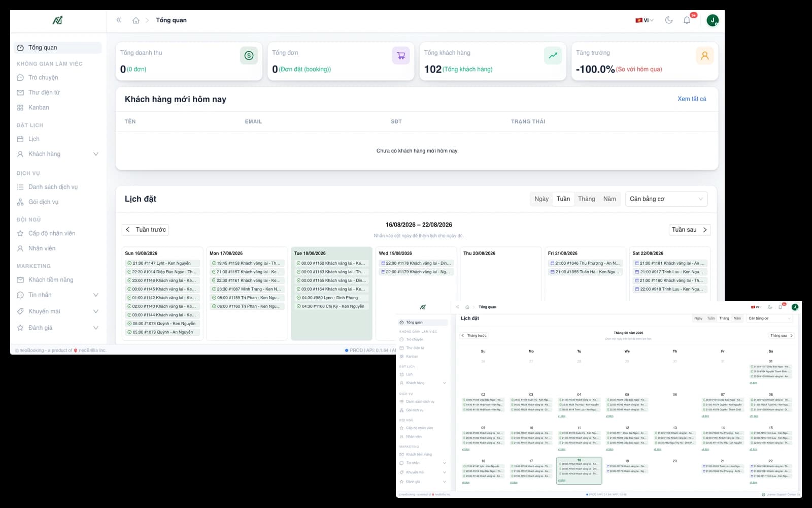This screenshot has height=508, width=812.
Task: Open booking #1014 Diệp Bảo Ngọc
Action: [x=162, y=272]
